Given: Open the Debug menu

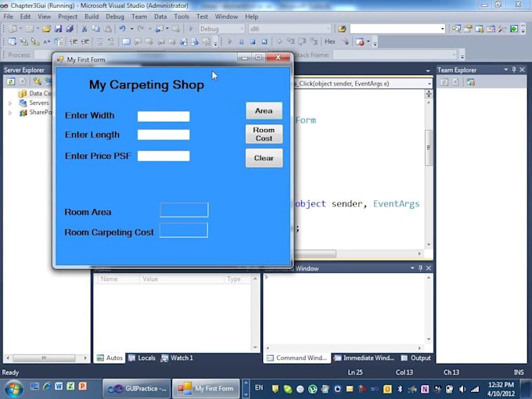Looking at the screenshot, I should pos(115,16).
